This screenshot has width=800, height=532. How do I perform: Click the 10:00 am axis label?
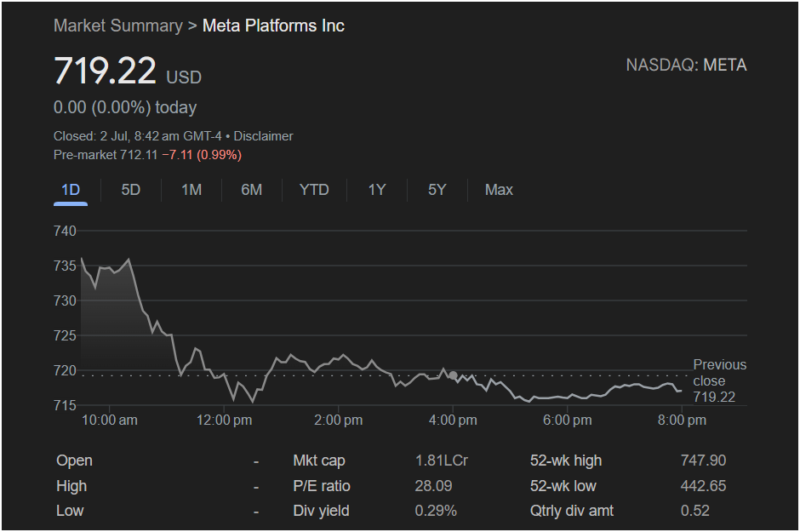[x=110, y=420]
